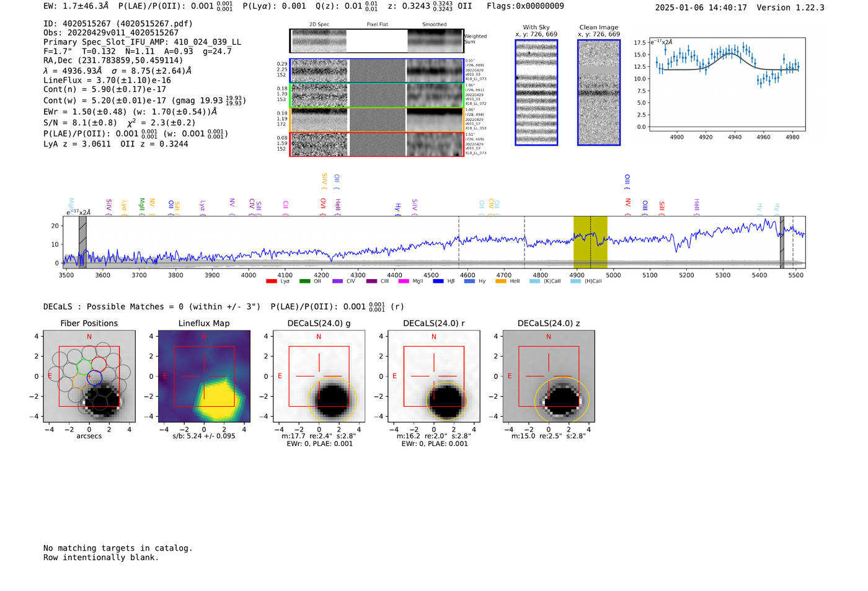Click the LineFlux = 3.70(±1.10)e-16 line
The height and width of the screenshot is (591, 868).
pos(107,80)
